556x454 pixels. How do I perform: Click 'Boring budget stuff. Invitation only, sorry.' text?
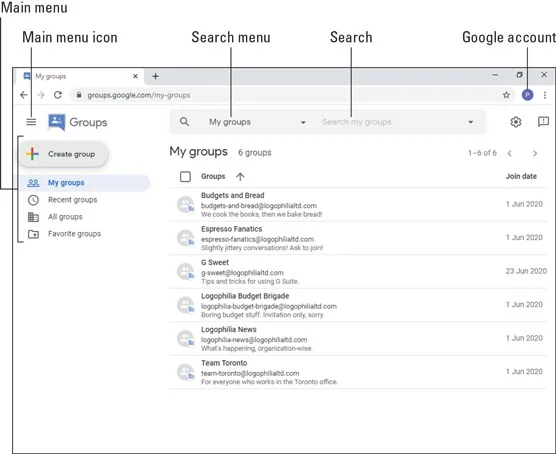pyautogui.click(x=262, y=315)
